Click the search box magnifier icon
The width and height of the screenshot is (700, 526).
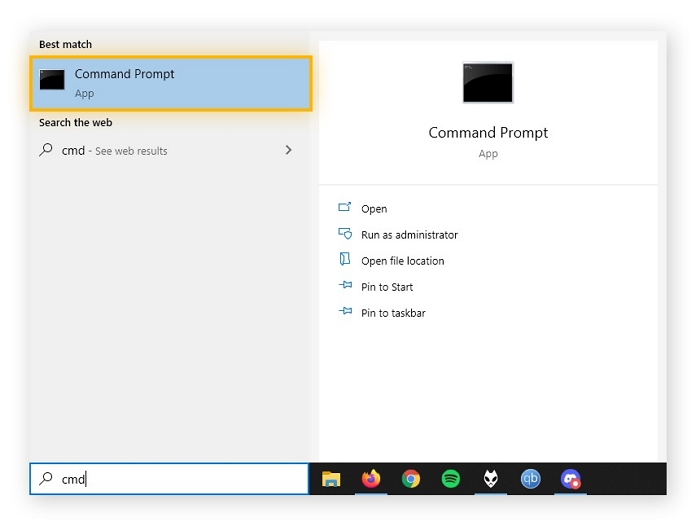click(46, 479)
